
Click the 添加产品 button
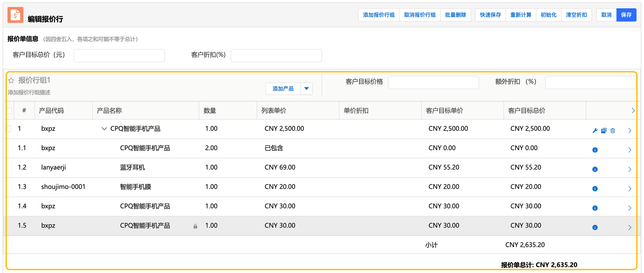(283, 89)
